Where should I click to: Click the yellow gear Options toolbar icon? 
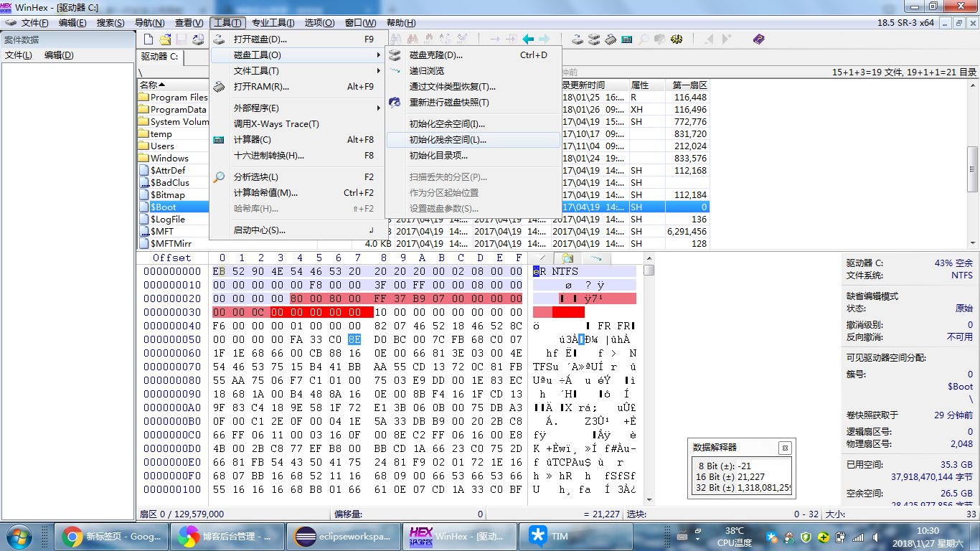(676, 39)
